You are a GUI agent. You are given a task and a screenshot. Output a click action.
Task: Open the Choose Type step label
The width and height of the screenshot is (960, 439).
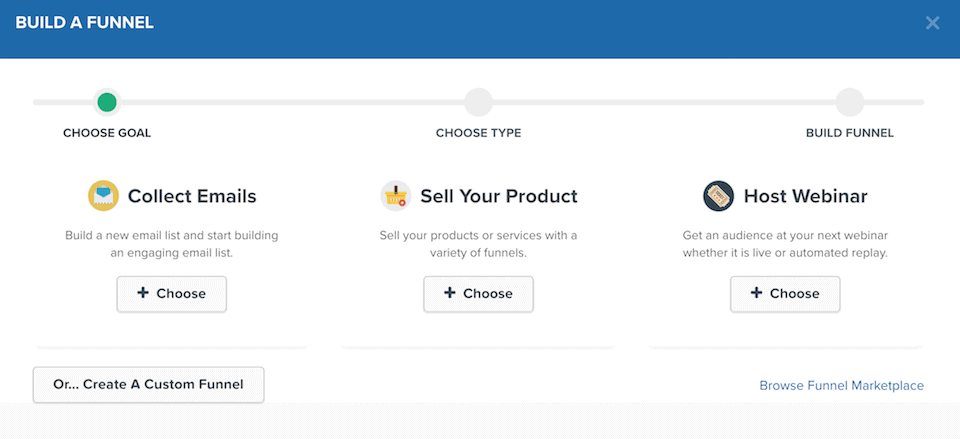pyautogui.click(x=479, y=133)
